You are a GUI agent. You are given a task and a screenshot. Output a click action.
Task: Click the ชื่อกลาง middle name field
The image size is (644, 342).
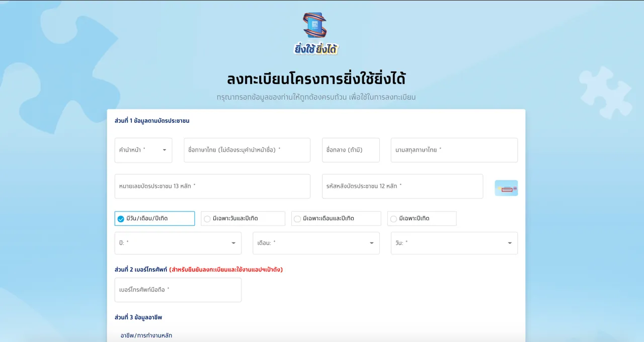pos(351,150)
